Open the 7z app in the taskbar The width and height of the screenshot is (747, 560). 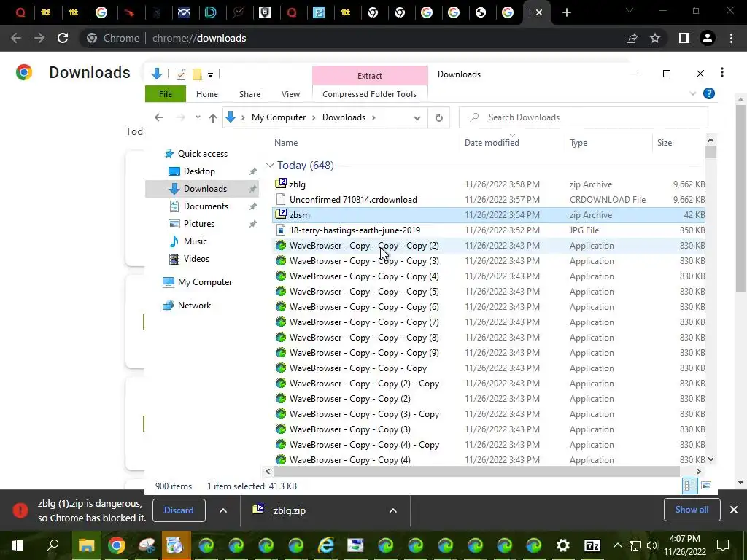(x=592, y=545)
